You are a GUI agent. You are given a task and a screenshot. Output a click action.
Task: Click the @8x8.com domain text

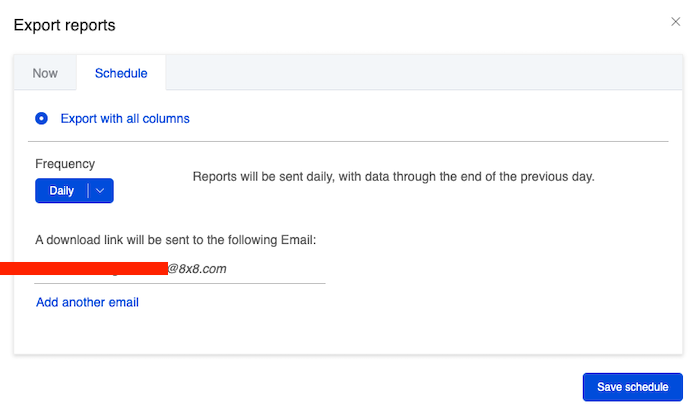click(197, 269)
